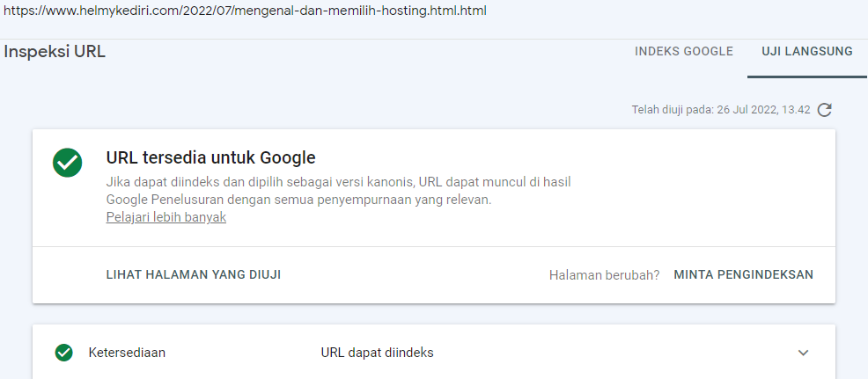The height and width of the screenshot is (379, 868).
Task: Click 'URL dapat diindeks' status text
Action: click(377, 353)
